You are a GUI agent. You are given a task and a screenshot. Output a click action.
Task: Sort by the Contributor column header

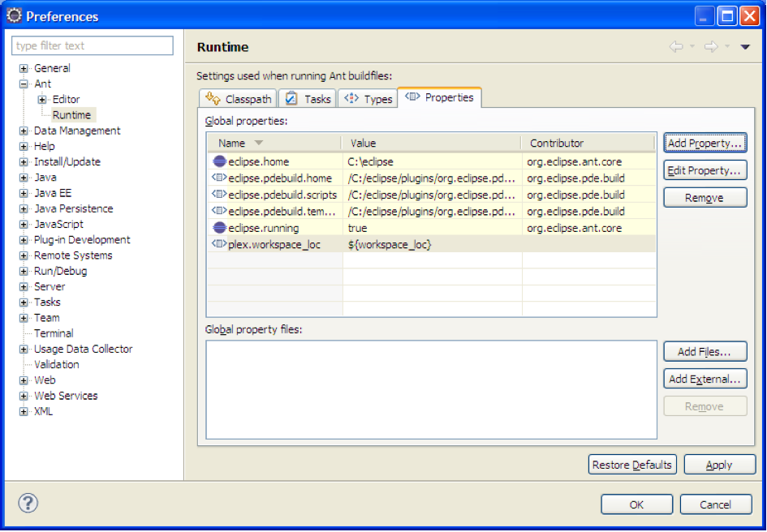[x=588, y=143]
